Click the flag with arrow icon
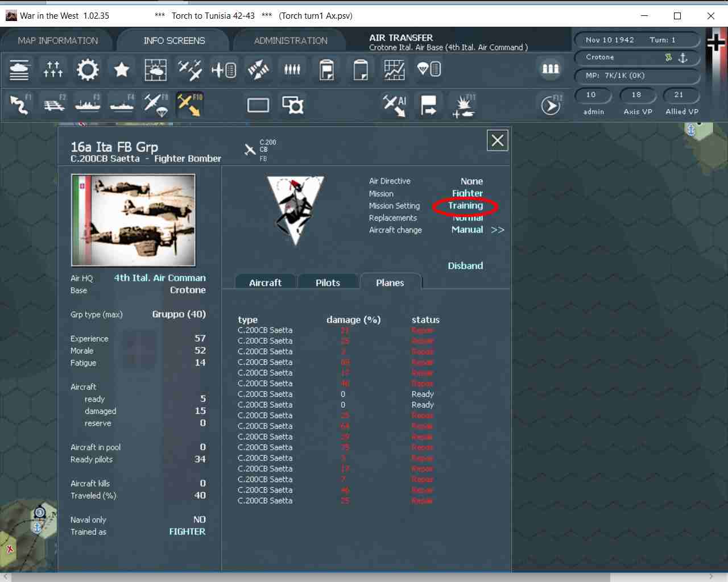 click(x=428, y=105)
